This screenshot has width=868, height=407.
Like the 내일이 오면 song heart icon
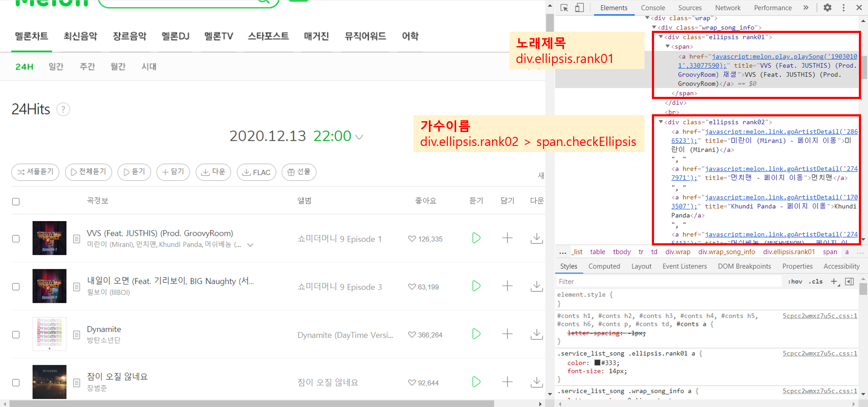pyautogui.click(x=412, y=287)
